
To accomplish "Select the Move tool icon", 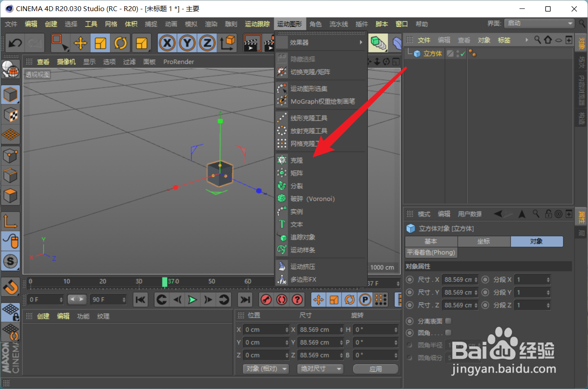I will (80, 43).
